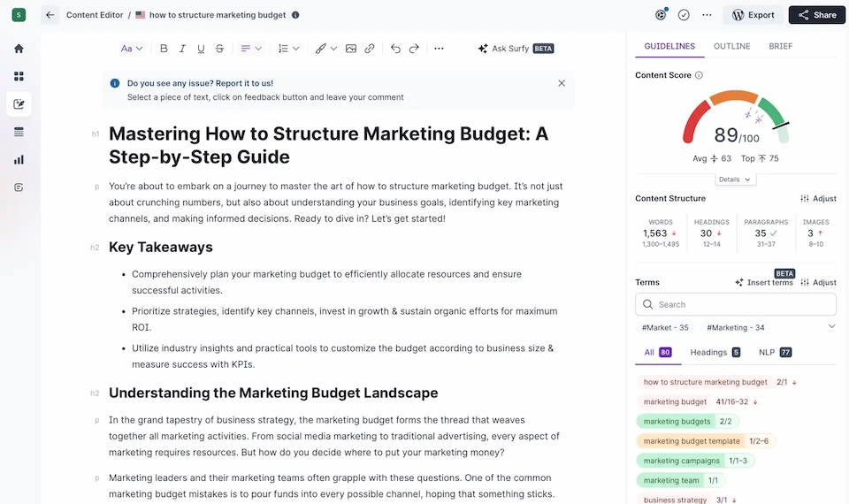Click the 'marketing budgets' term chip
849x504 pixels.
pos(687,421)
